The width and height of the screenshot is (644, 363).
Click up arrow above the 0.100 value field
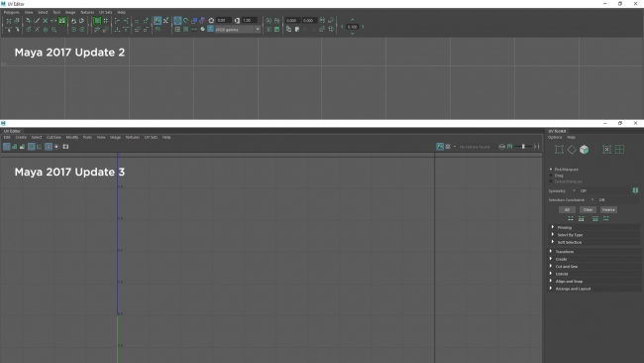tap(352, 20)
